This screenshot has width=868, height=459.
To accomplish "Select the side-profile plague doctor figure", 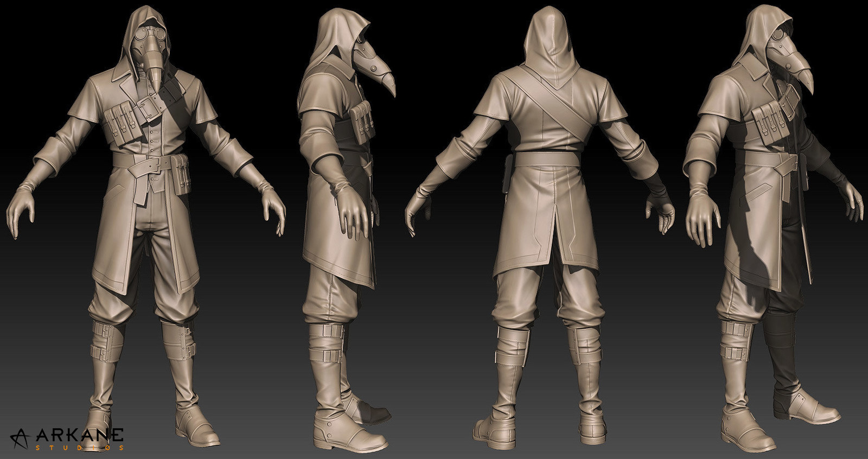I will (x=346, y=231).
